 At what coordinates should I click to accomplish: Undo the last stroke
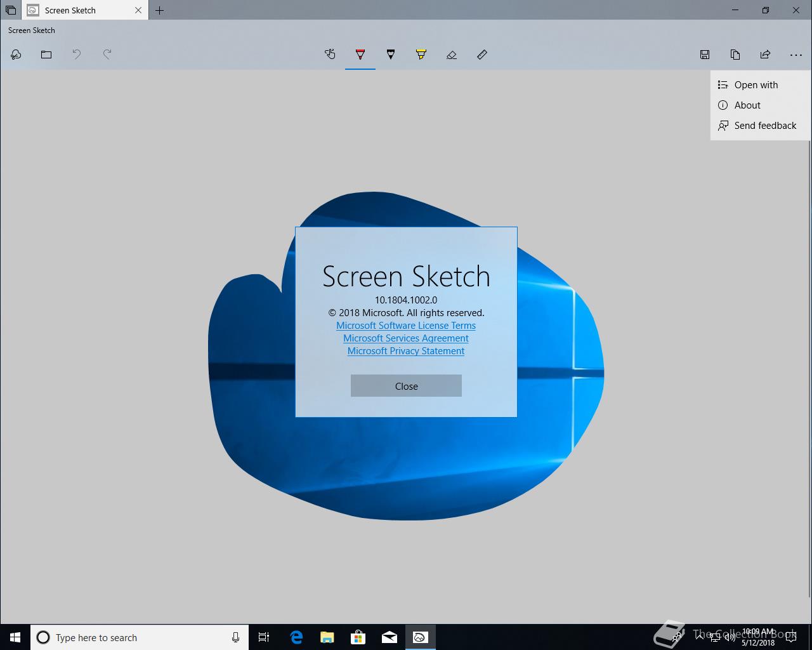[77, 55]
